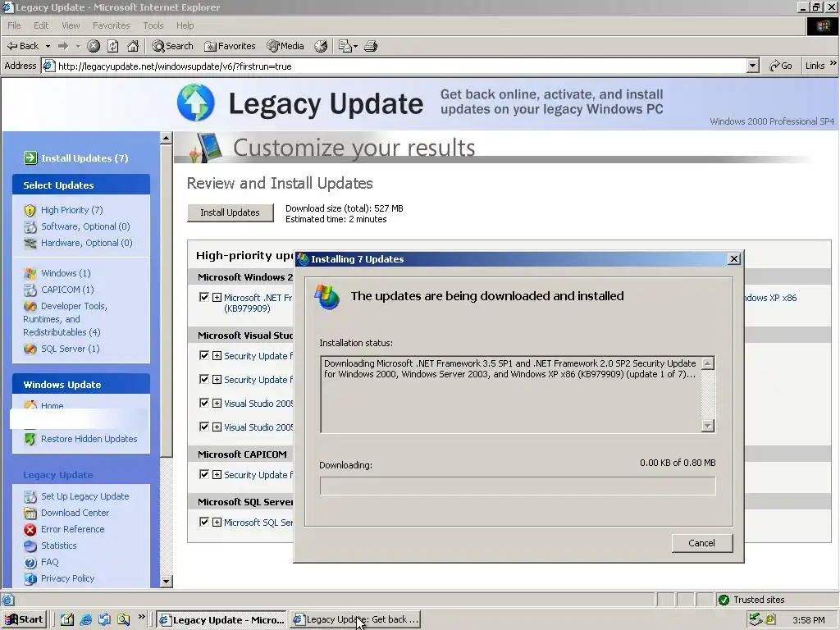Click the Forward arrow toolbar icon
The height and width of the screenshot is (630, 840).
[63, 46]
